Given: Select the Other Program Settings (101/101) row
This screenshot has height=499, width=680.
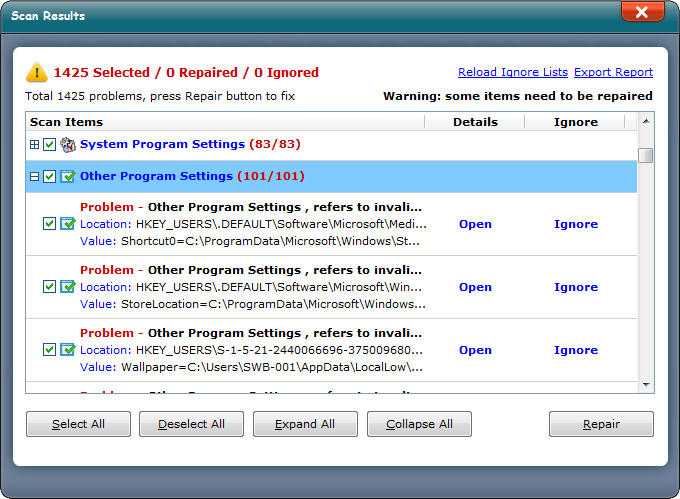Looking at the screenshot, I should click(x=332, y=176).
